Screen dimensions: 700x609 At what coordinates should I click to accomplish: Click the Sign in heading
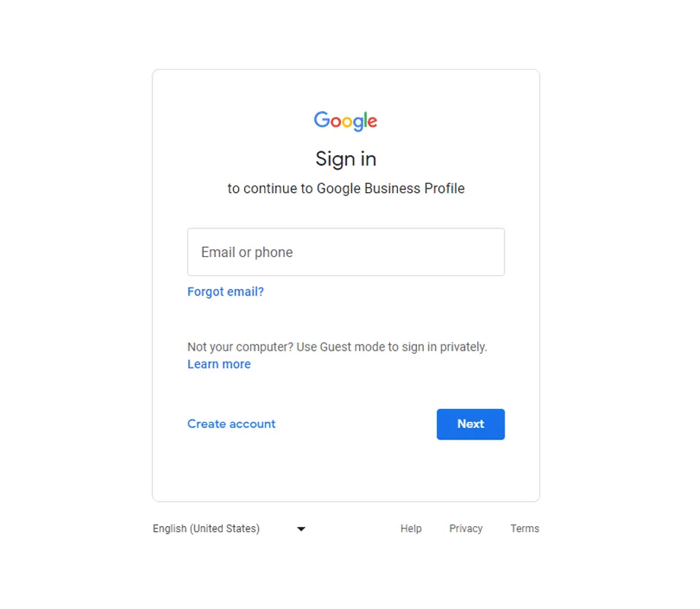click(x=346, y=159)
